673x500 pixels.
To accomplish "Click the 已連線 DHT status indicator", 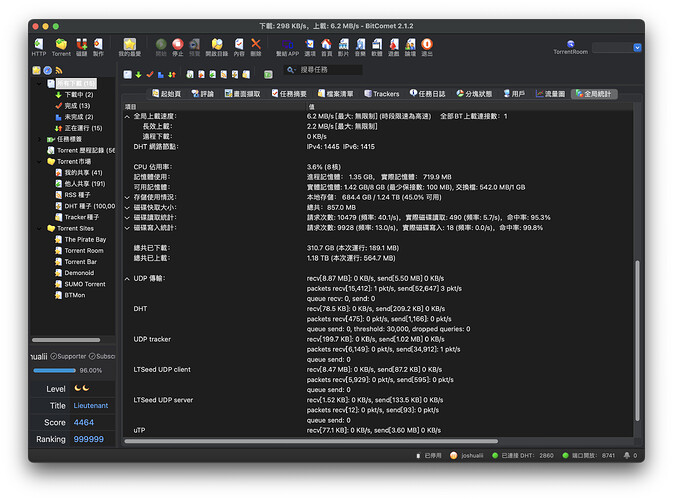I will (523, 455).
